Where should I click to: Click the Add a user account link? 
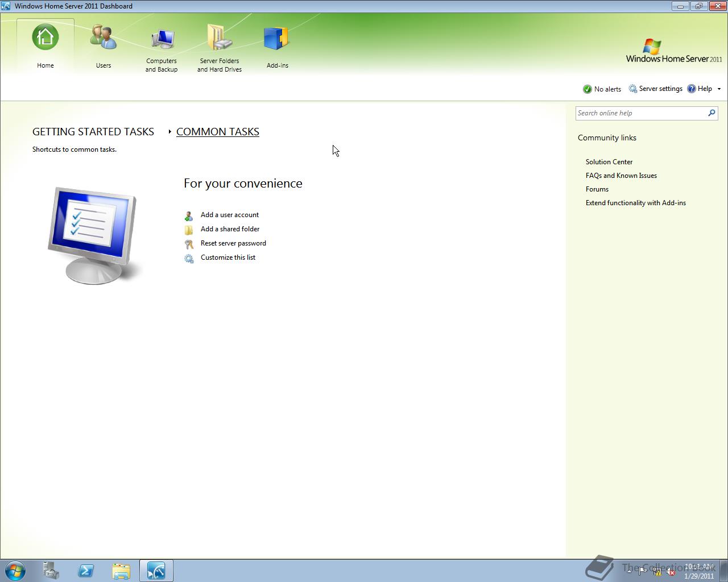point(230,215)
